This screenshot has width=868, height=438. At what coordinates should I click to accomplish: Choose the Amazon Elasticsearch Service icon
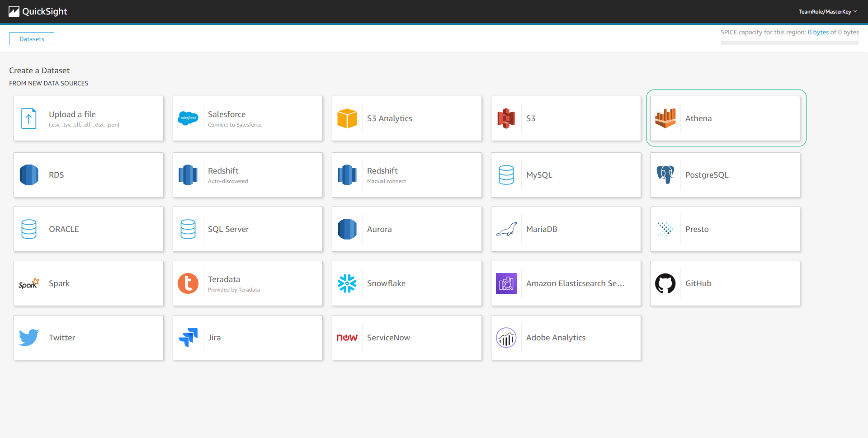point(506,283)
